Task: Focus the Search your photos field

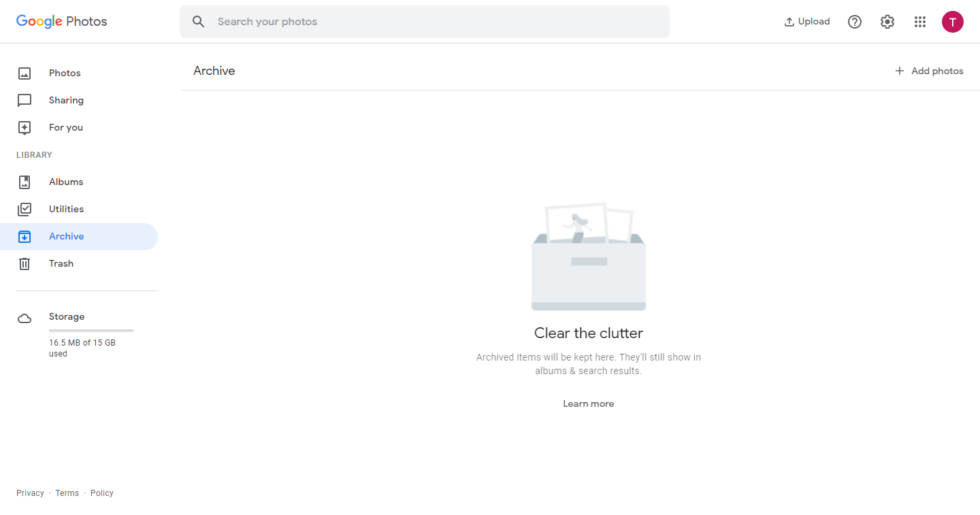Action: coord(425,22)
